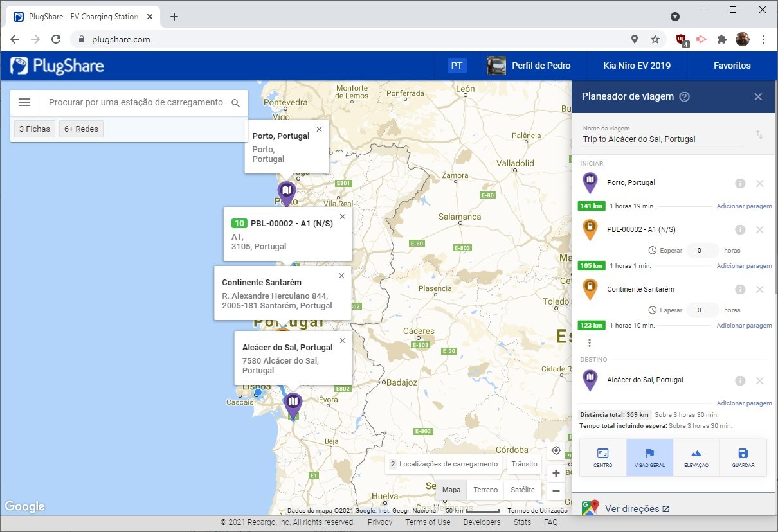The height and width of the screenshot is (532, 778).
Task: Toggle the Visão Geral overview button
Action: click(x=649, y=457)
